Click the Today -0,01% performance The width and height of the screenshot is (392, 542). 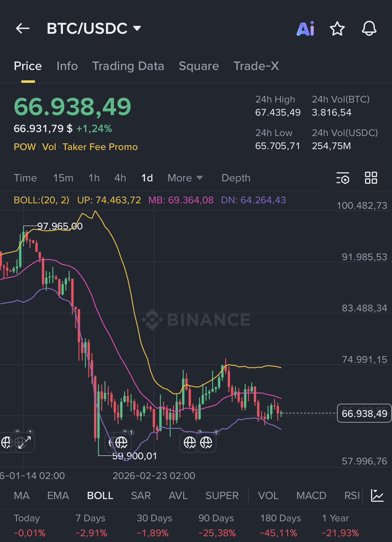[29, 525]
